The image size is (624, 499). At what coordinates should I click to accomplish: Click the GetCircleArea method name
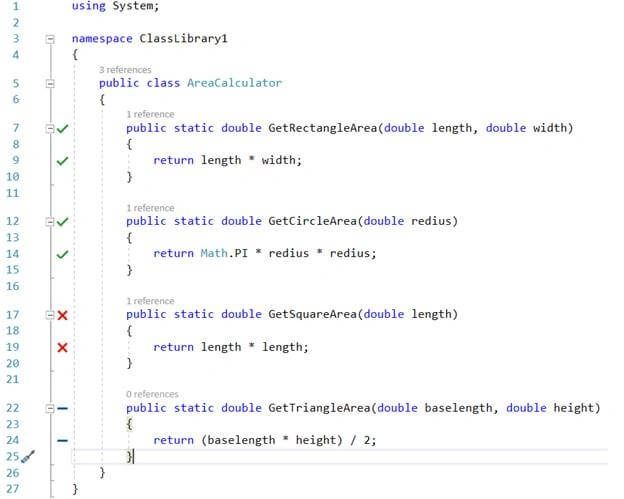click(312, 221)
